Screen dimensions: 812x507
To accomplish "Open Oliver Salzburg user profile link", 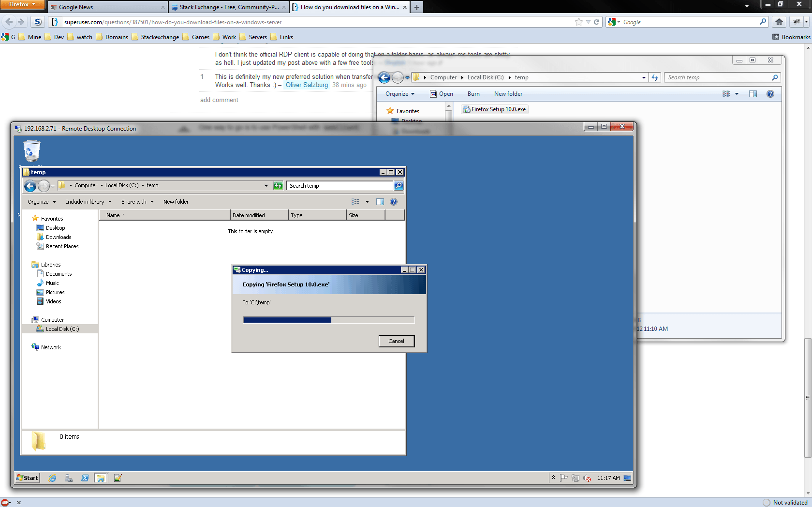I will tap(307, 85).
